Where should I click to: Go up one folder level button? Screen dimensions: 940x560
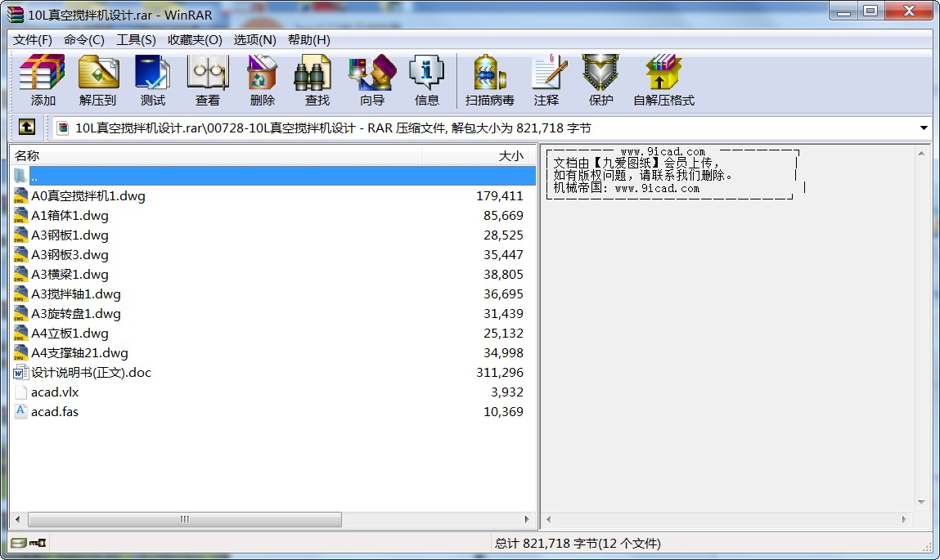pyautogui.click(x=27, y=127)
